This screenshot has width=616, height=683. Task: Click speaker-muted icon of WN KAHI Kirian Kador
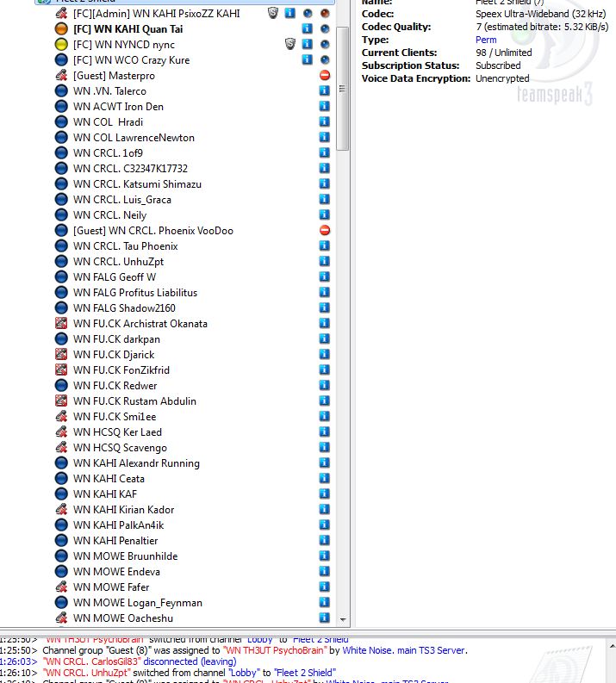click(61, 509)
